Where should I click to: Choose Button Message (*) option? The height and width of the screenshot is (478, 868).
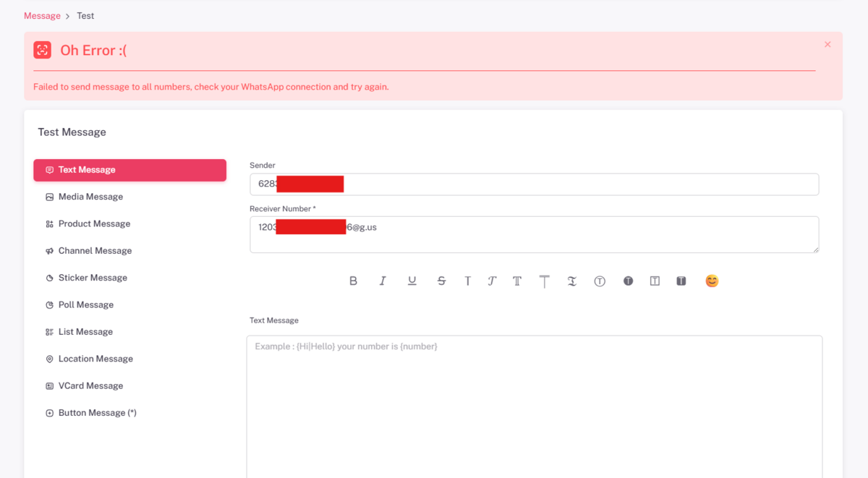(x=97, y=413)
